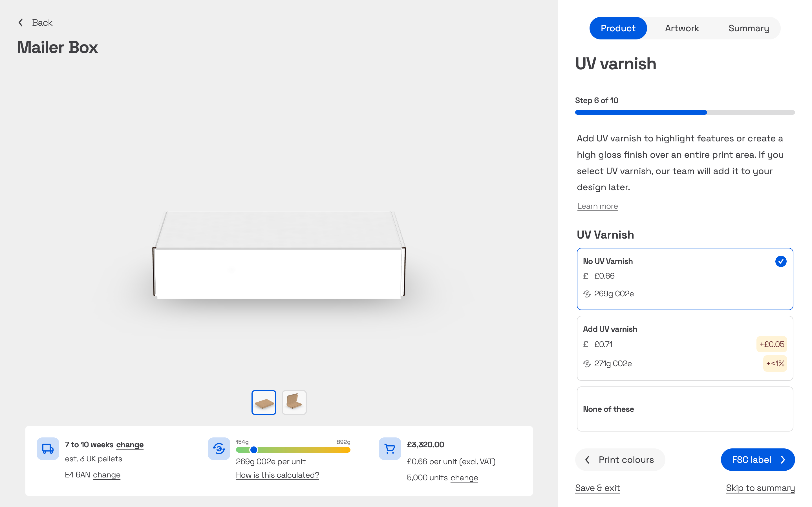The width and height of the screenshot is (812, 507).
Task: Click the blue checkmark on No UV Varnish
Action: coord(780,261)
